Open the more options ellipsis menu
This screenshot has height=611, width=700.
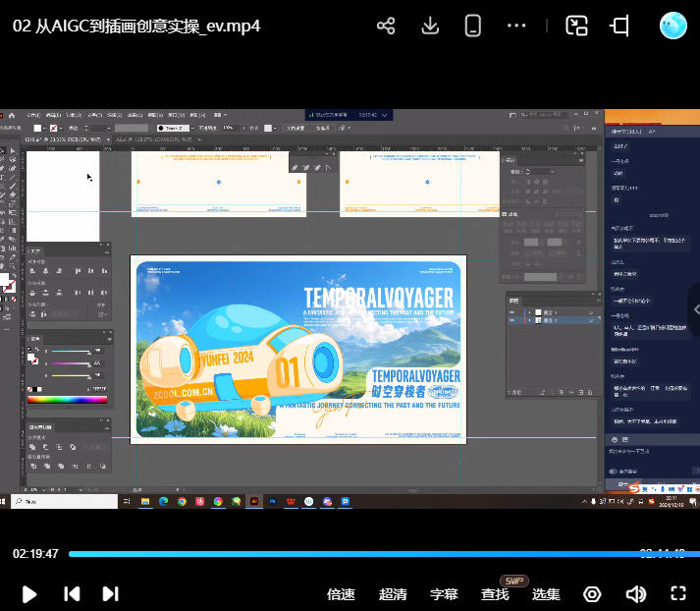pos(516,26)
